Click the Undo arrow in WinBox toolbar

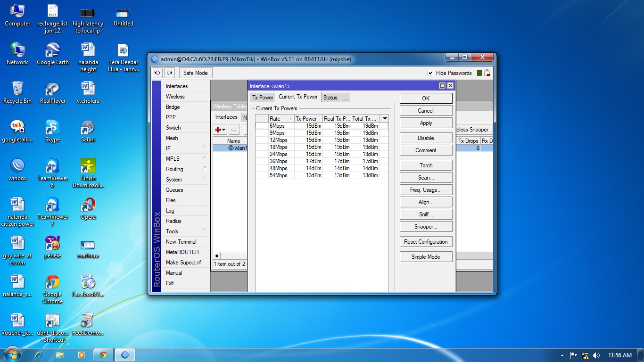click(x=157, y=73)
